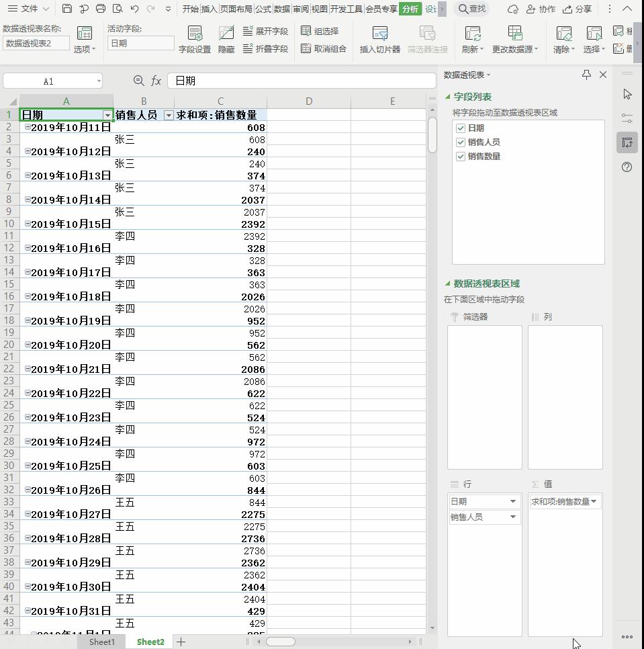Collapse the 2019年10月15日 row group
Screen dimensions: 644x649
(x=28, y=224)
